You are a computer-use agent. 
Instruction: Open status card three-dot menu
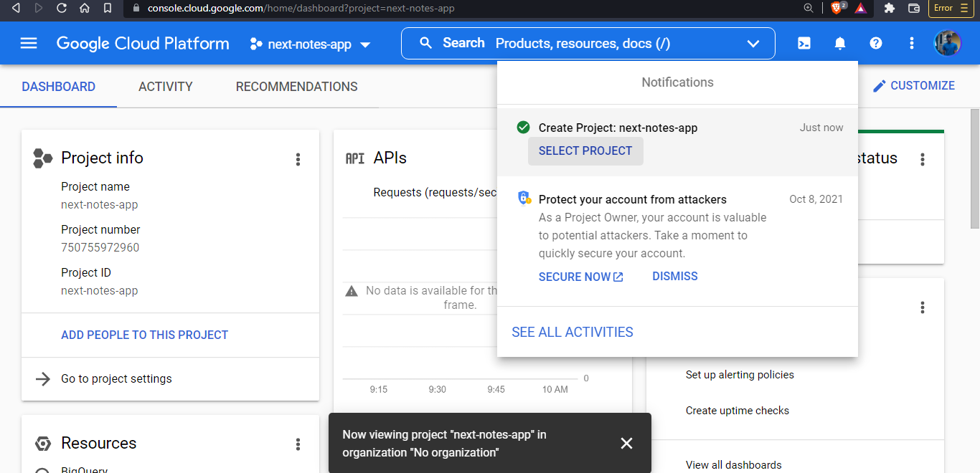coord(923,159)
